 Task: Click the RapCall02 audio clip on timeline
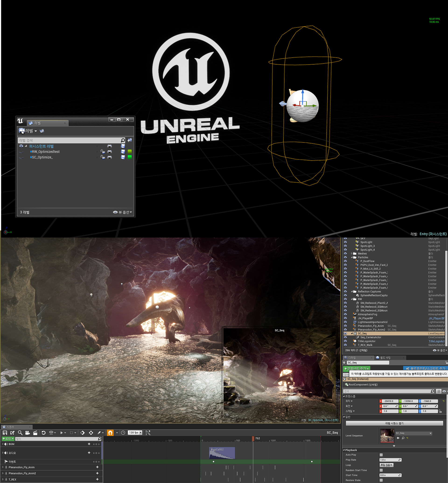click(x=222, y=453)
